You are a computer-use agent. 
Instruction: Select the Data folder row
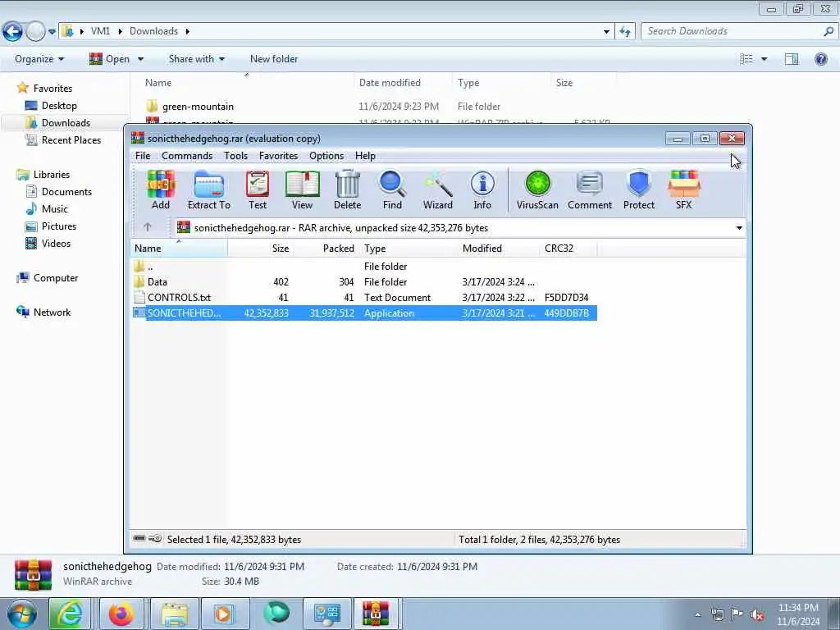pyautogui.click(x=364, y=282)
